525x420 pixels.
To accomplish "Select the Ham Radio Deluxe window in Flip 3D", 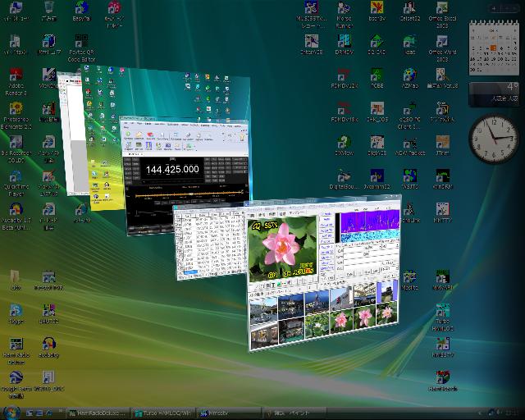I will pos(185,176).
